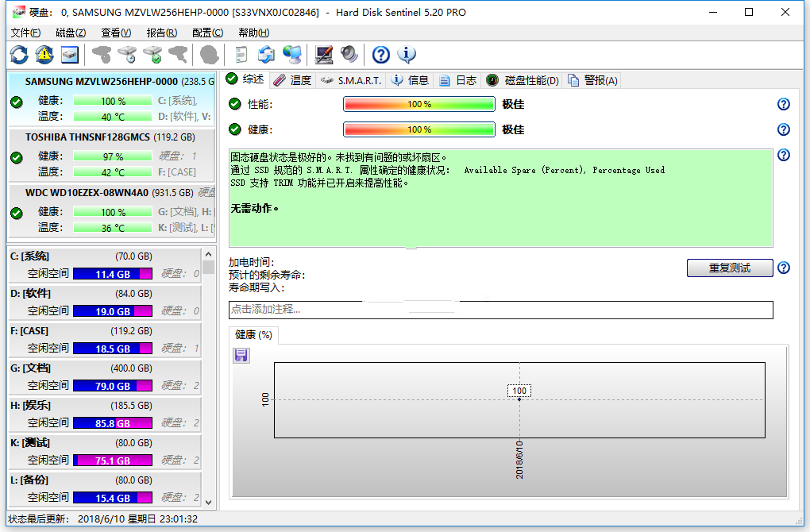Open the 温度 temperature tab
The width and height of the screenshot is (810, 532).
[291, 79]
